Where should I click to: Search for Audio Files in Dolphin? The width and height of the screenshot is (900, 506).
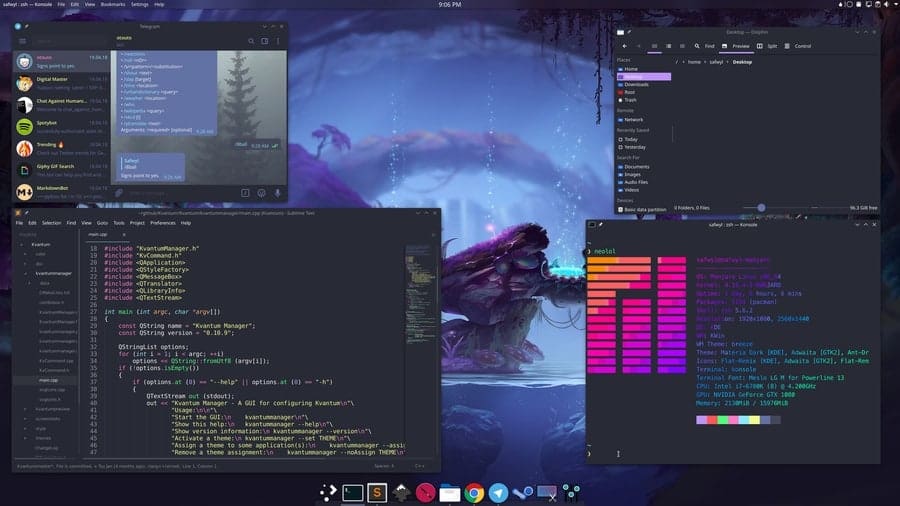643,182
